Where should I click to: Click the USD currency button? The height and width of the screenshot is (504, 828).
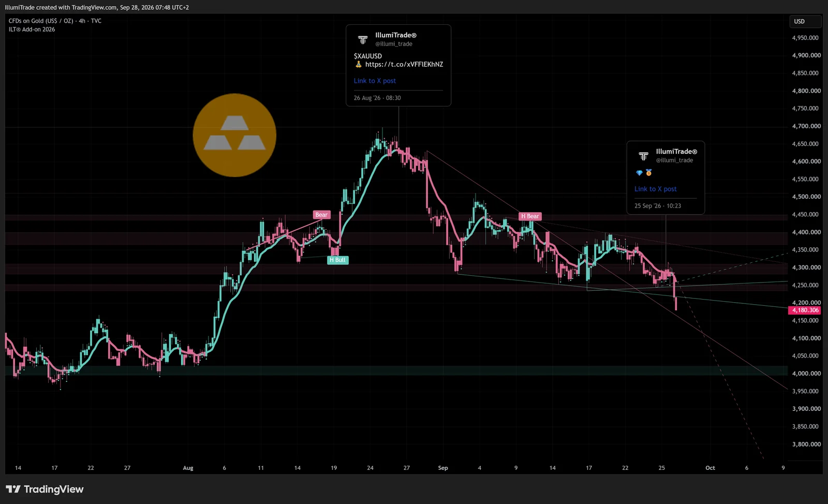tap(805, 21)
